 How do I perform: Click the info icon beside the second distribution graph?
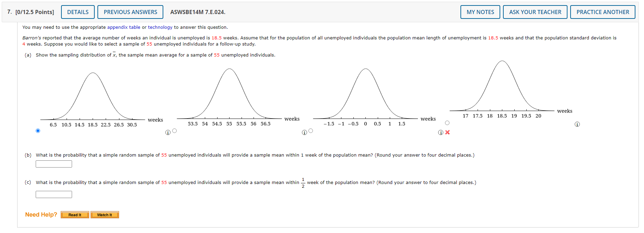pyautogui.click(x=168, y=132)
